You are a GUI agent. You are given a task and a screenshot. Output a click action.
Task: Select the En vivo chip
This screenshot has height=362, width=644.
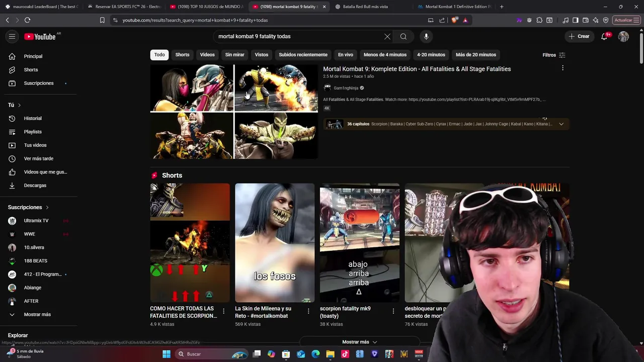pyautogui.click(x=345, y=55)
